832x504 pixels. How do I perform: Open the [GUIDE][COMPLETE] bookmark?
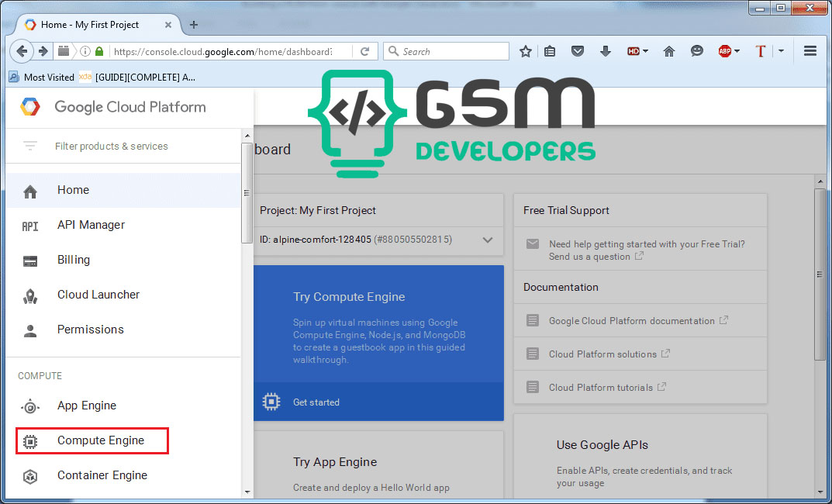[x=137, y=78]
